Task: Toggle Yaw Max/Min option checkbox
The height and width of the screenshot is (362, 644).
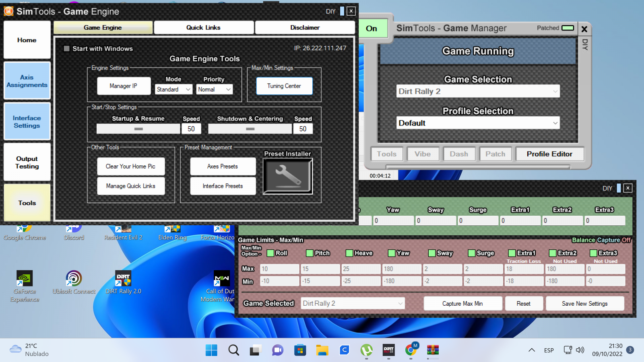Action: click(392, 253)
